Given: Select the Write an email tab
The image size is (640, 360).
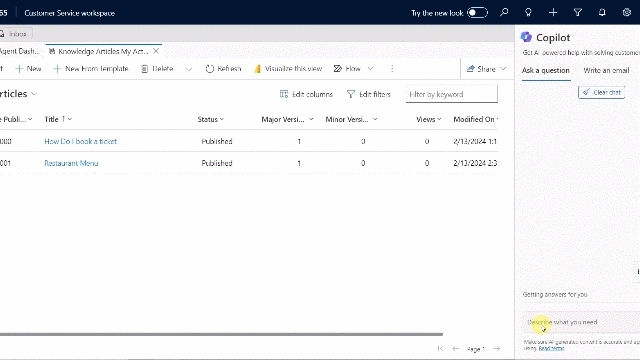Looking at the screenshot, I should [606, 70].
